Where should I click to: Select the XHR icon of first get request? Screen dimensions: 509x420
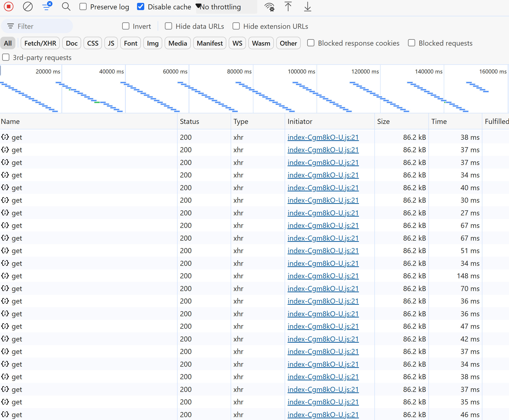tap(5, 137)
